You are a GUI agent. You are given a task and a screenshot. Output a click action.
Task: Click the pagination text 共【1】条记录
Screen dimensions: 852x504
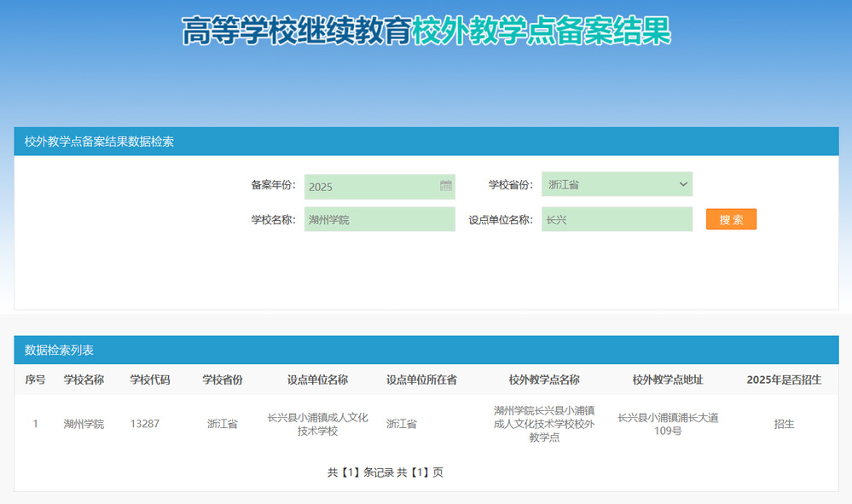tap(360, 472)
